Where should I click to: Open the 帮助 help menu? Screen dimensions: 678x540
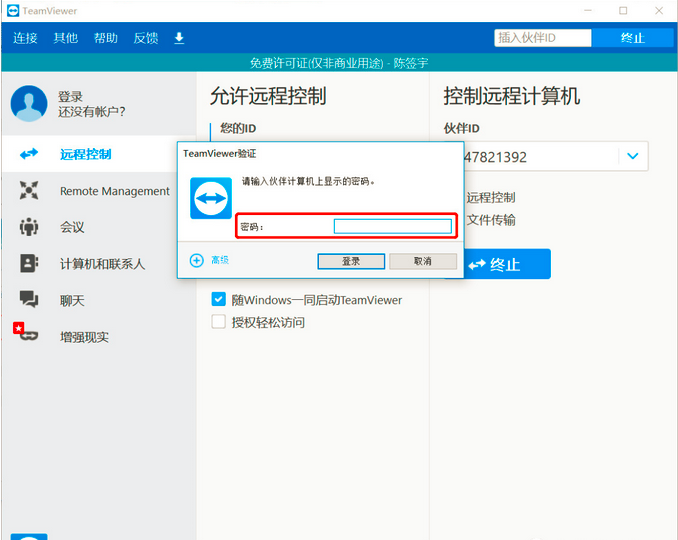pos(105,38)
